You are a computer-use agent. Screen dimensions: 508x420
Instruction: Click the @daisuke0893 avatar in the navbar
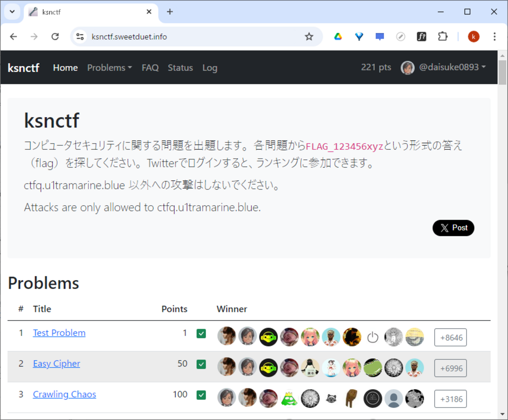(x=408, y=67)
